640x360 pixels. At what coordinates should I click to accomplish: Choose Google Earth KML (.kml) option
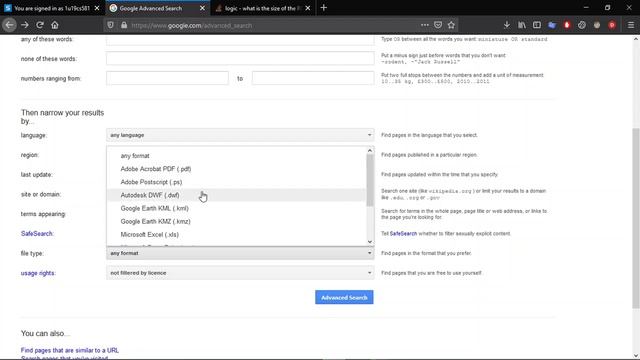(x=236, y=208)
